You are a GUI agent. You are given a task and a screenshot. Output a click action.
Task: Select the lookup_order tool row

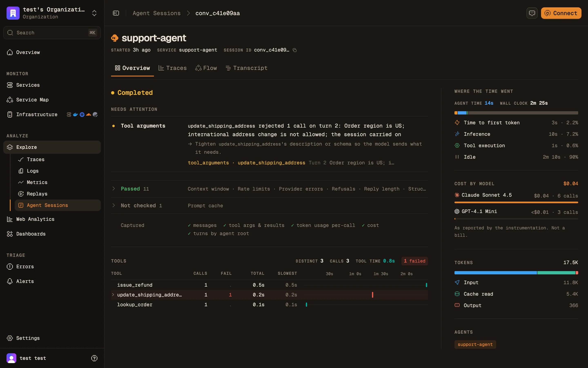[x=269, y=305]
